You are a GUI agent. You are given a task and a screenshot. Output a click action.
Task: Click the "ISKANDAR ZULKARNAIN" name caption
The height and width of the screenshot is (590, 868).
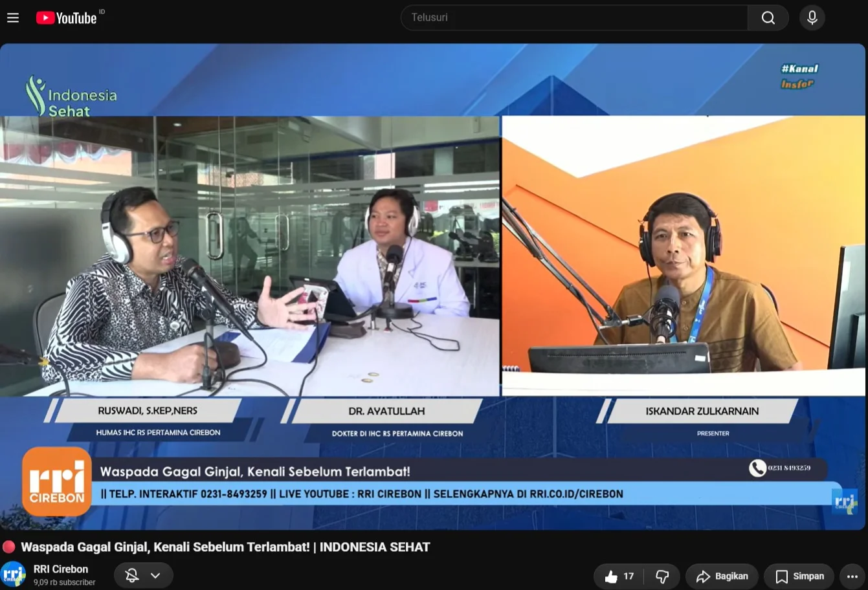[x=702, y=411]
